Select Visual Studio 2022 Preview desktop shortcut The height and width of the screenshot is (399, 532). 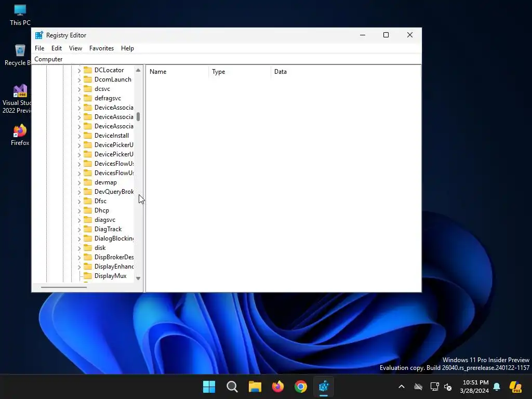pyautogui.click(x=17, y=99)
